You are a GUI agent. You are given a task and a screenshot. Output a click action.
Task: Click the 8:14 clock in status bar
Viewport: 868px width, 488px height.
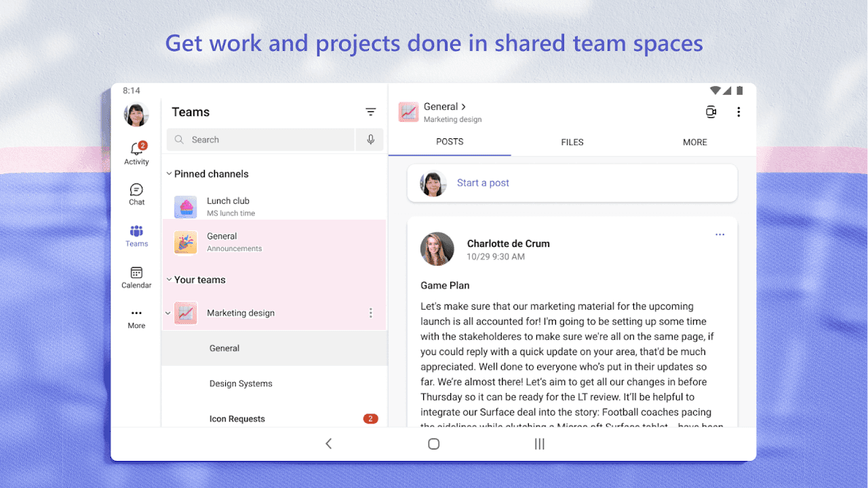coord(132,91)
